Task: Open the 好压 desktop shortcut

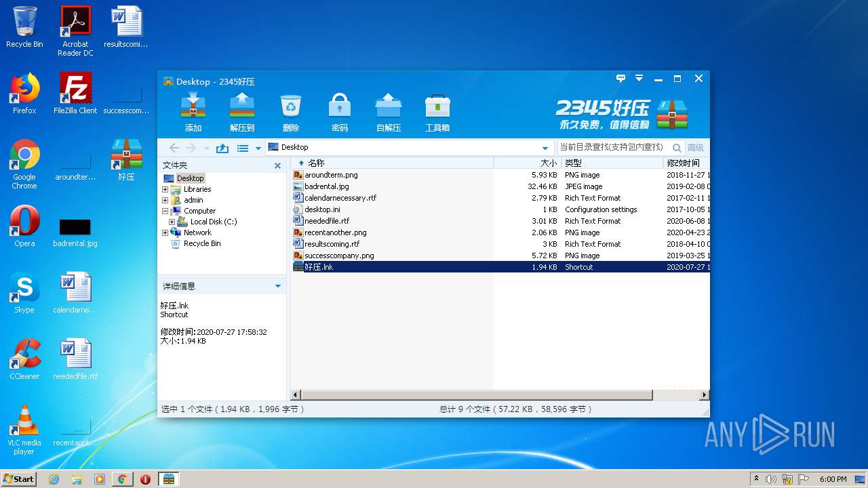Action: 126,160
